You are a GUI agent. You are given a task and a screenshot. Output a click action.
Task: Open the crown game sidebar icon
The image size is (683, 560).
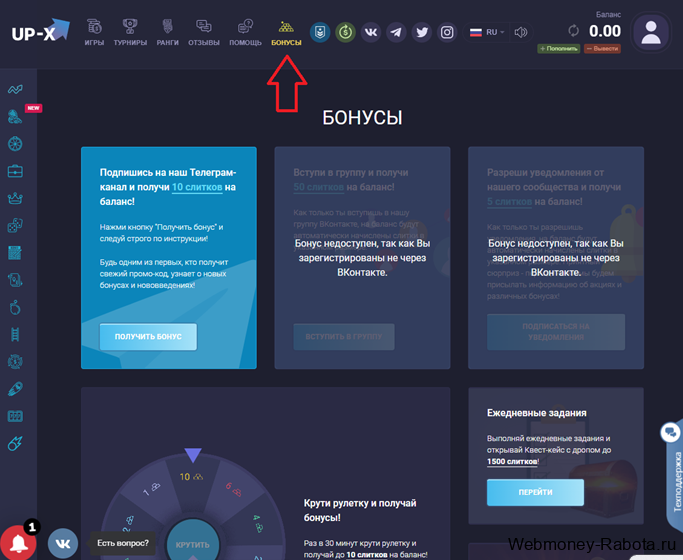pyautogui.click(x=15, y=199)
